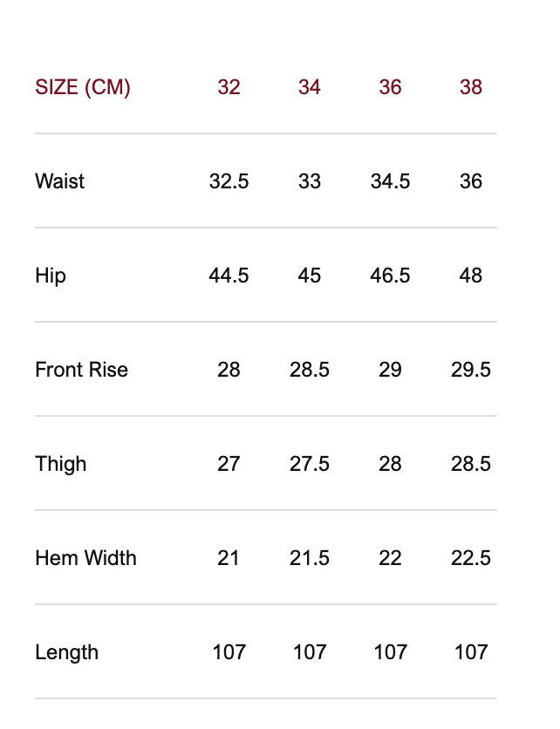Viewport: 560px width, 729px height.
Task: Click the Hem Width row label
Action: 85,558
